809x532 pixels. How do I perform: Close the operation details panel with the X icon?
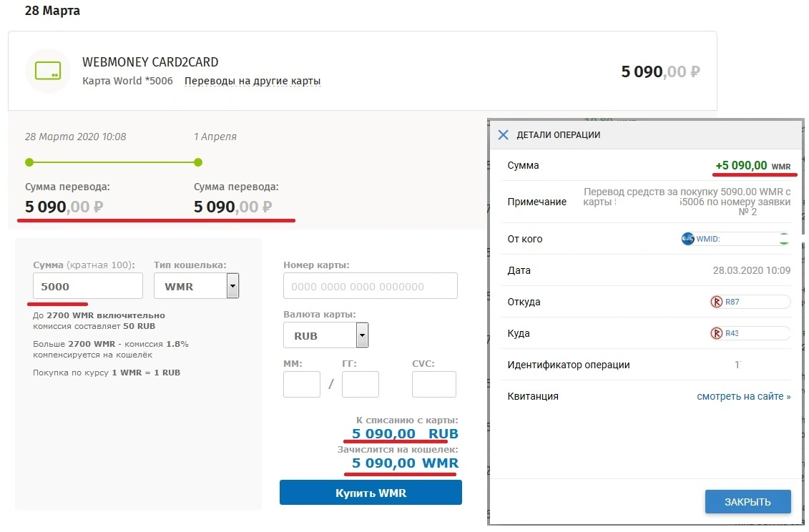[x=503, y=134]
